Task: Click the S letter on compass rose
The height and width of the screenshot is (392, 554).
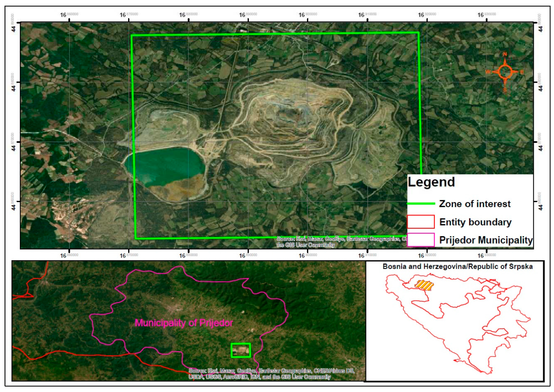Action: point(505,90)
